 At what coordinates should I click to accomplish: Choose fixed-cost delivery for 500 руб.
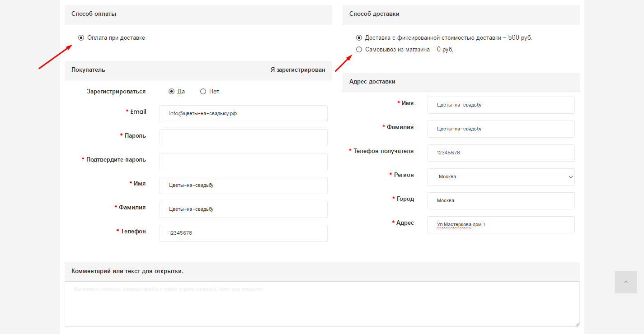click(359, 38)
